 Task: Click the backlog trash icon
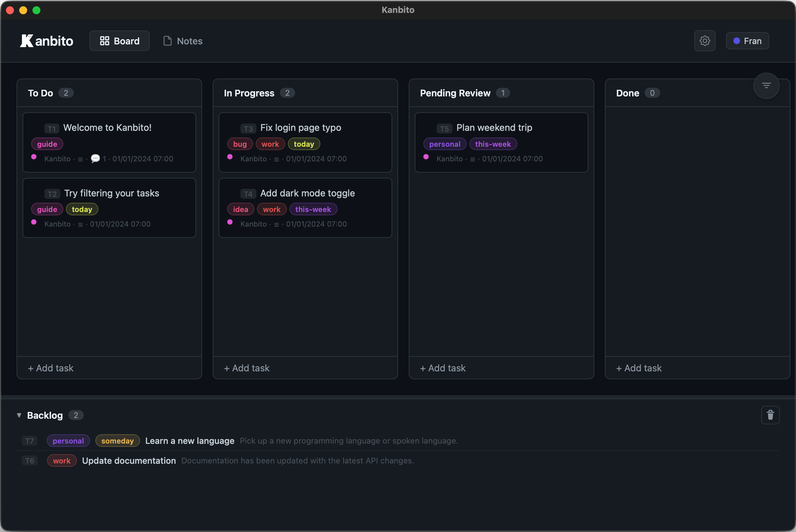pos(770,415)
